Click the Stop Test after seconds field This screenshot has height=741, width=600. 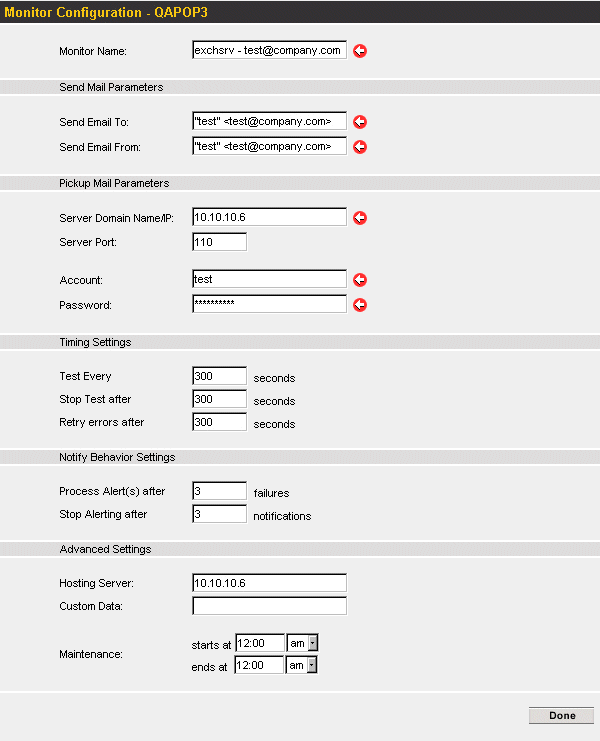[219, 399]
